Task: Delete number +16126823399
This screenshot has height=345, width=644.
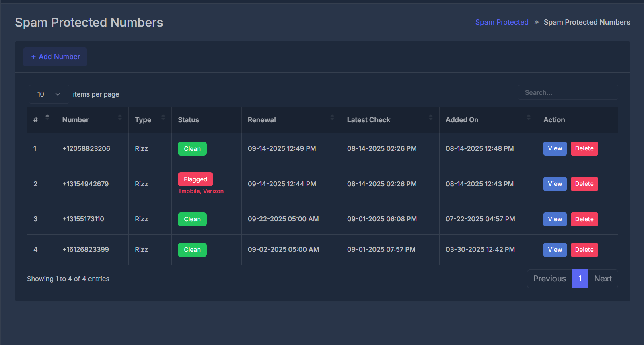Action: tap(584, 250)
